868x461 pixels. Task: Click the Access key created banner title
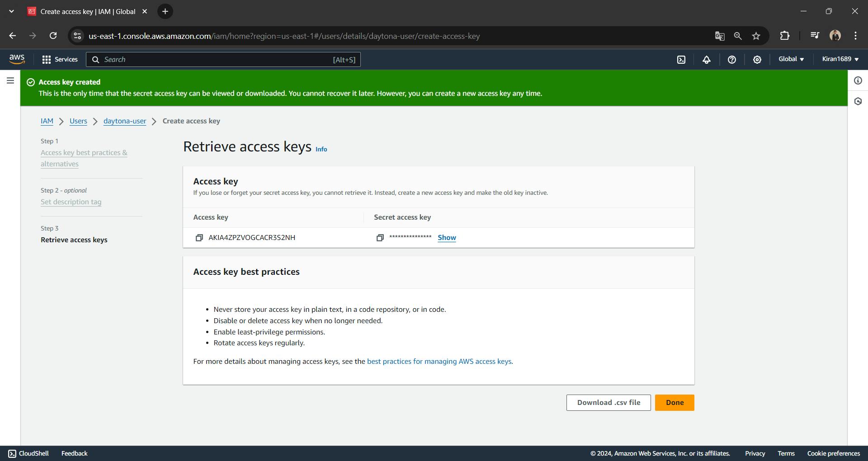70,82
